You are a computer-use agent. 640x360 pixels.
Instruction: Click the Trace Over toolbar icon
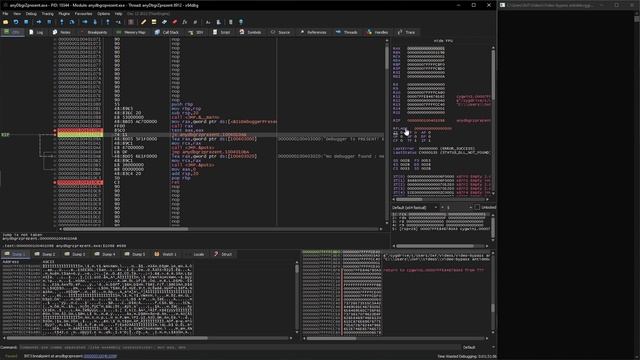point(95,22)
